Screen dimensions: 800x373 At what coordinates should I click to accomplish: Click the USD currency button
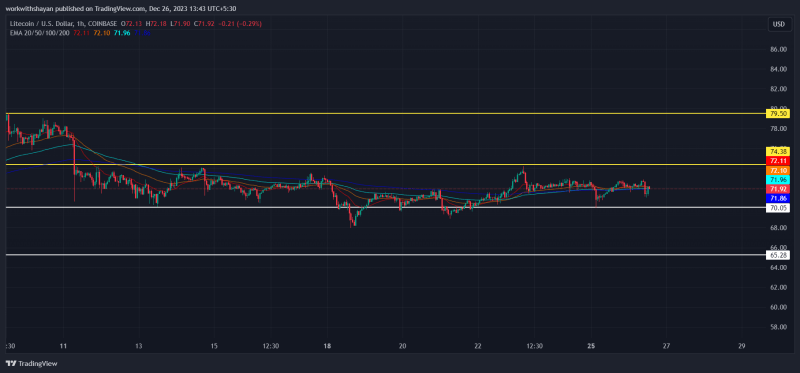pyautogui.click(x=778, y=24)
